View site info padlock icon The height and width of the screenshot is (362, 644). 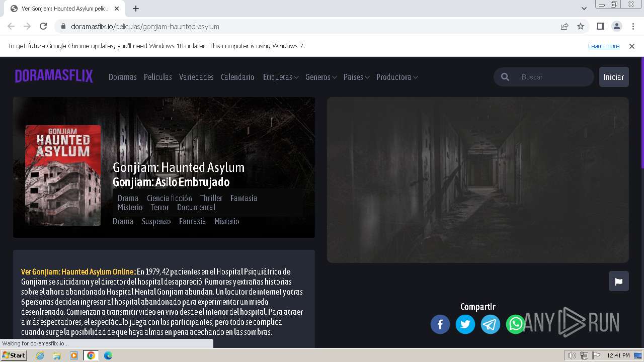(x=63, y=26)
